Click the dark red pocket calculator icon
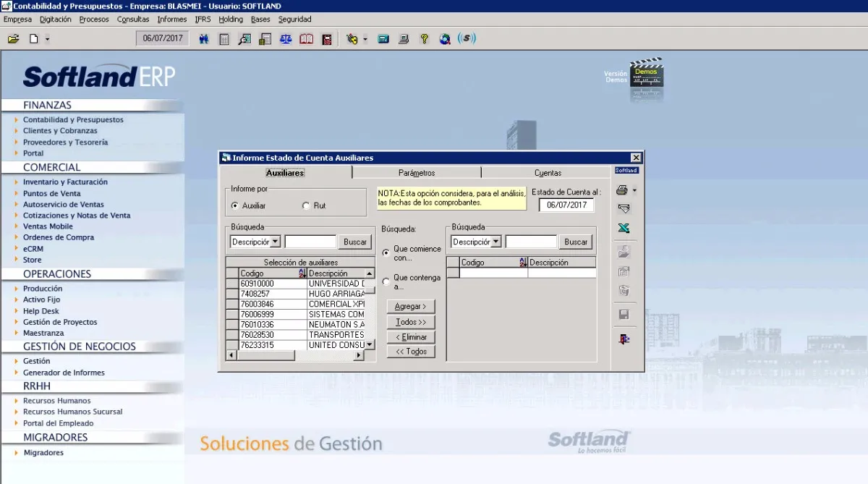Viewport: 868px width, 484px height. coord(327,38)
